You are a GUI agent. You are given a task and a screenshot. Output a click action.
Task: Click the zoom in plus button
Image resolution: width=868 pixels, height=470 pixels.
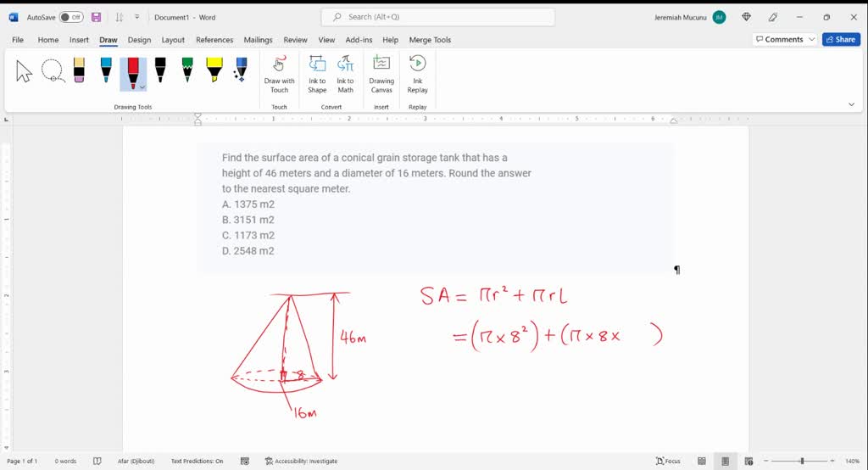pyautogui.click(x=832, y=462)
